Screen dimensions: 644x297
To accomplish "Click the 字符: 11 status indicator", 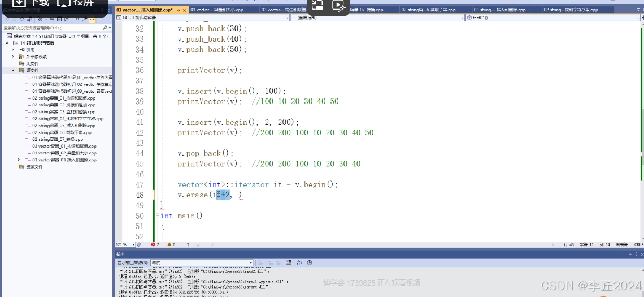I will pyautogui.click(x=588, y=244).
